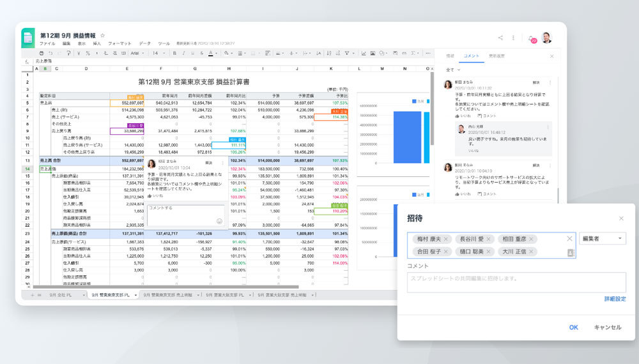Switch to the 情報 panel tab
This screenshot has width=639, height=364.
[x=450, y=56]
